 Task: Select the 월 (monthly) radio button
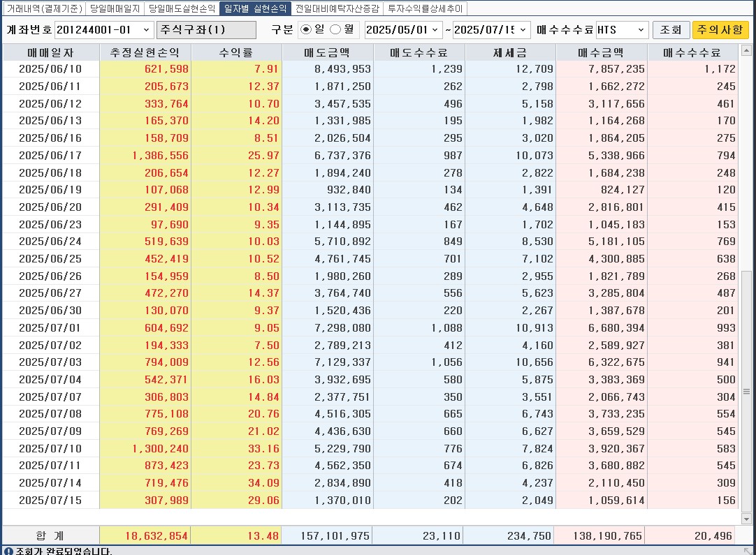(335, 30)
